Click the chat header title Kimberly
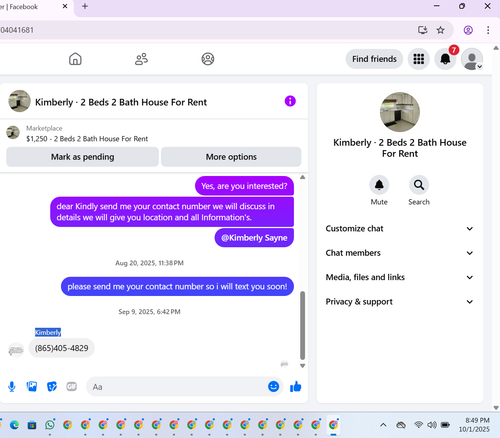 (121, 102)
